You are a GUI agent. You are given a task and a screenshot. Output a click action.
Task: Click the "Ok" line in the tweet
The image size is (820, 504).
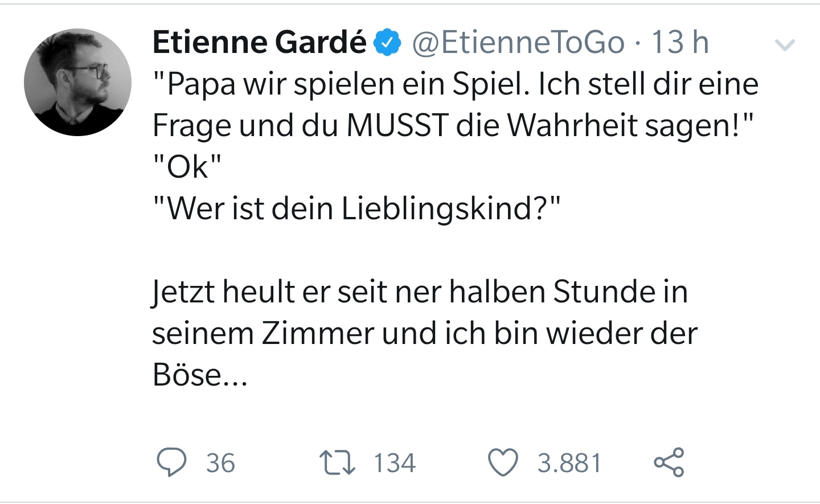[x=187, y=167]
